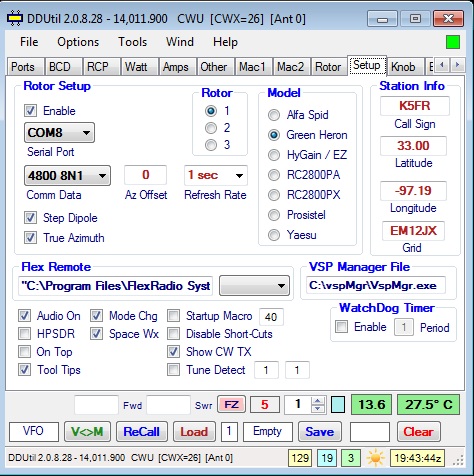
Task: Toggle the True Azimuth checkbox
Action: point(30,238)
